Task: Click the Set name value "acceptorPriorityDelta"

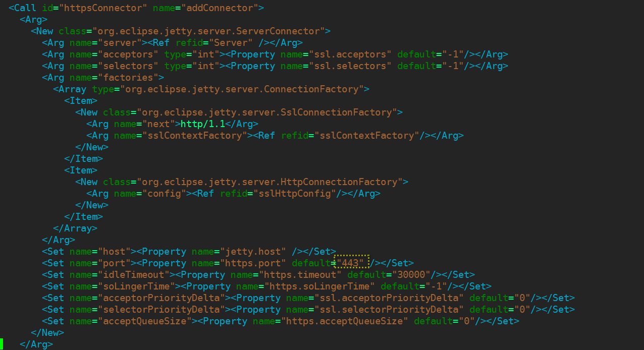Action: 161,298
